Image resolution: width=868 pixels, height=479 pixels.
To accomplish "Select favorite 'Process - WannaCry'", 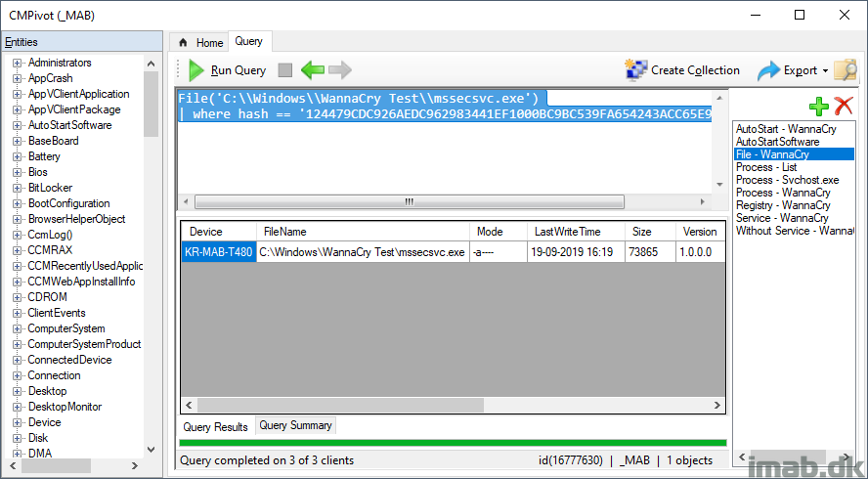I will pos(783,193).
